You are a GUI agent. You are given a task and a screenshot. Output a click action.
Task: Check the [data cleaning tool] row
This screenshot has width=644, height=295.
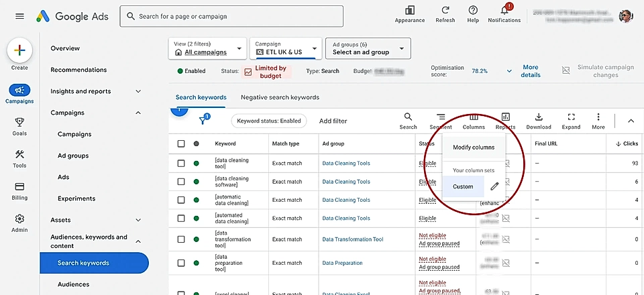181,164
